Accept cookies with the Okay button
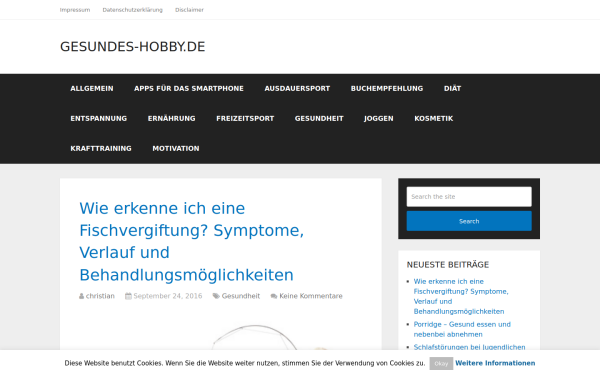This screenshot has width=600, height=375. tap(441, 364)
